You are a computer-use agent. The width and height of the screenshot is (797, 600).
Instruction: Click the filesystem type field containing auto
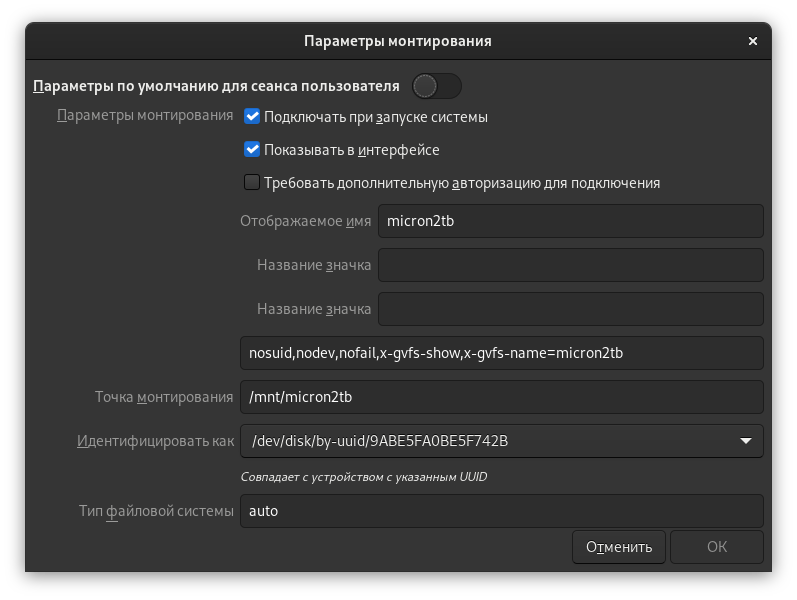point(501,511)
